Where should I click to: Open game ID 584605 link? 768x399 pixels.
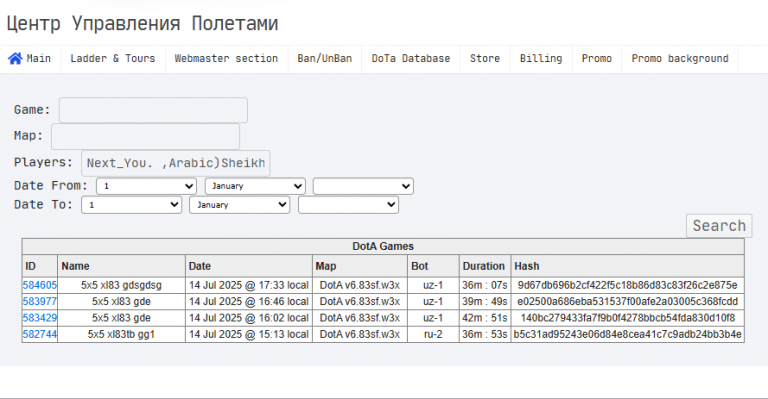[x=40, y=285]
